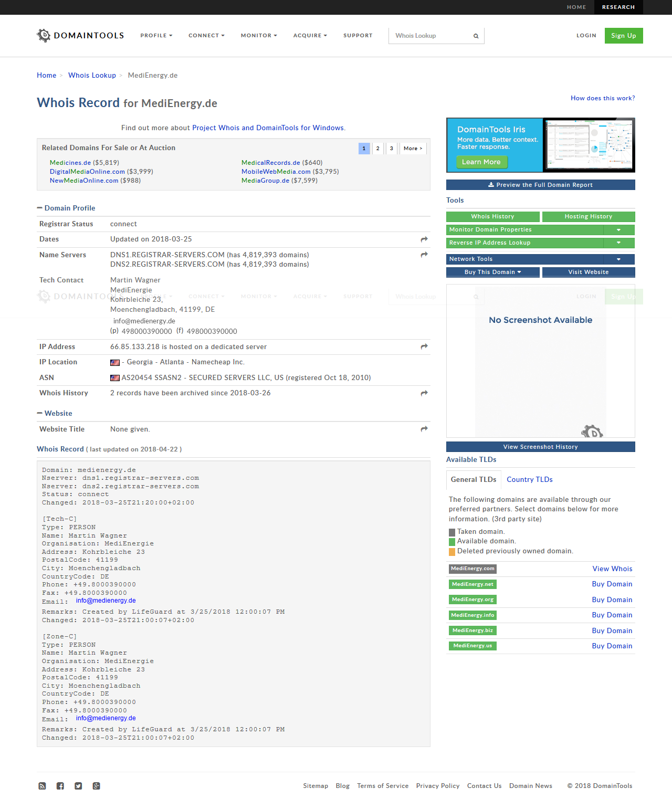Screen dimensions: 672x799
Task: Open the RSS feed icon in footer
Action: (42, 786)
